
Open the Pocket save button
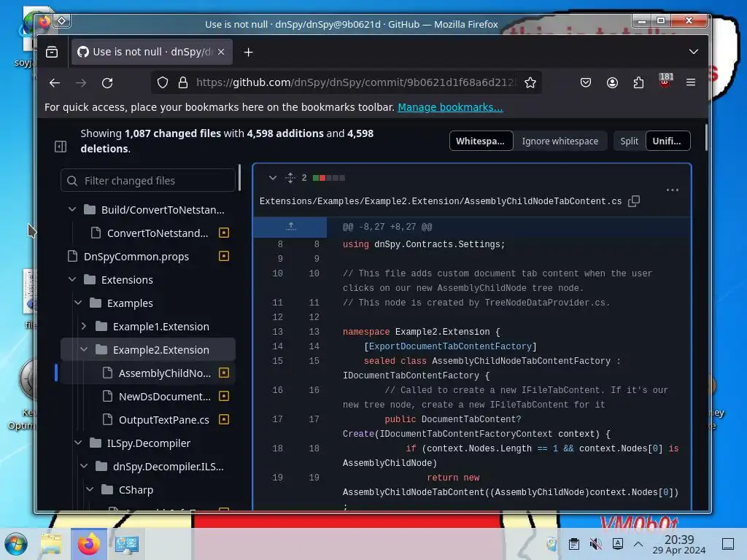pos(586,83)
